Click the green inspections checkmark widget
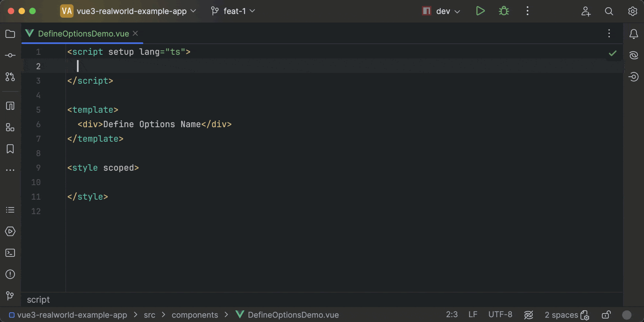644x322 pixels. pyautogui.click(x=613, y=53)
